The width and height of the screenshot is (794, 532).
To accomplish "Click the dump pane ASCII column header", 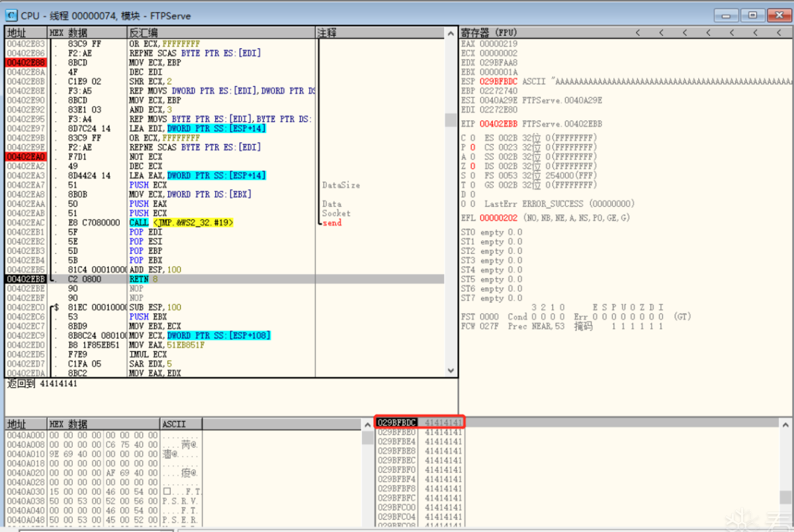I will tap(181, 423).
